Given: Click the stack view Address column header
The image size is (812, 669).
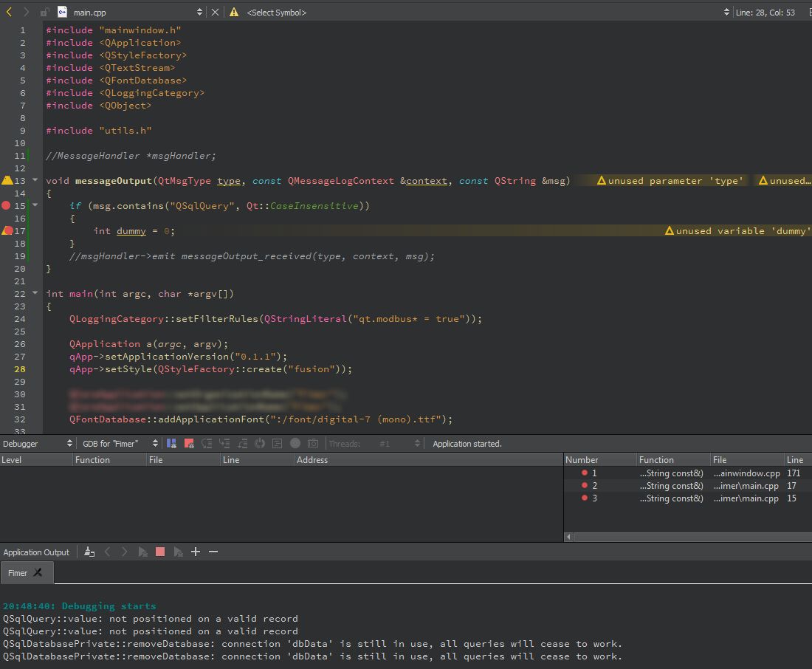Looking at the screenshot, I should 428,459.
